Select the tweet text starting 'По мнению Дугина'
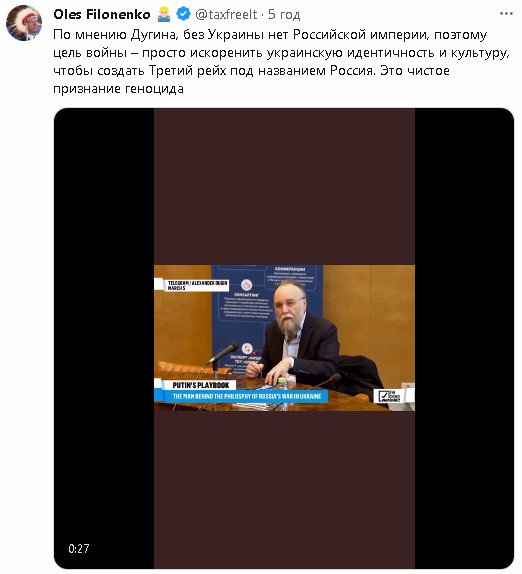Screen dimensions: 522x574 [x=281, y=61]
